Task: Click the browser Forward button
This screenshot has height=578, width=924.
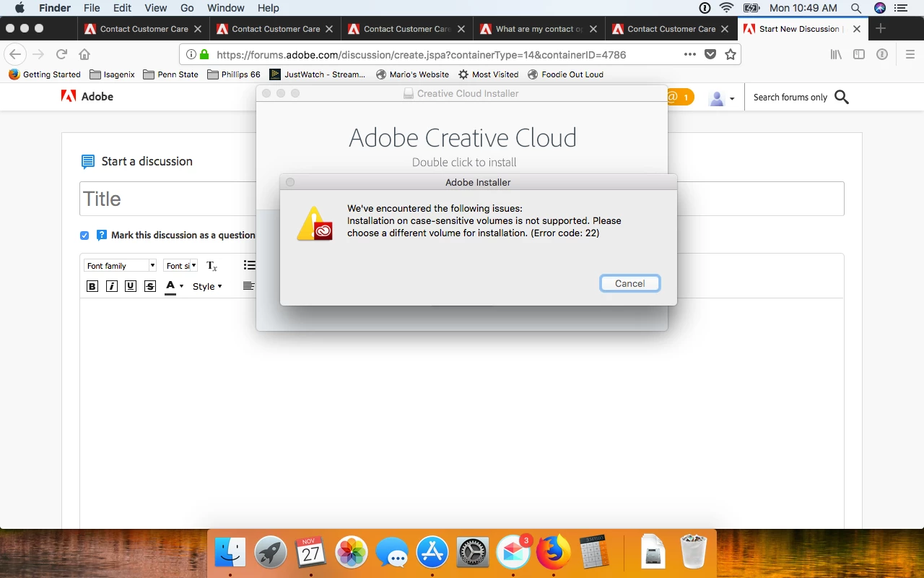Action: pyautogui.click(x=39, y=54)
